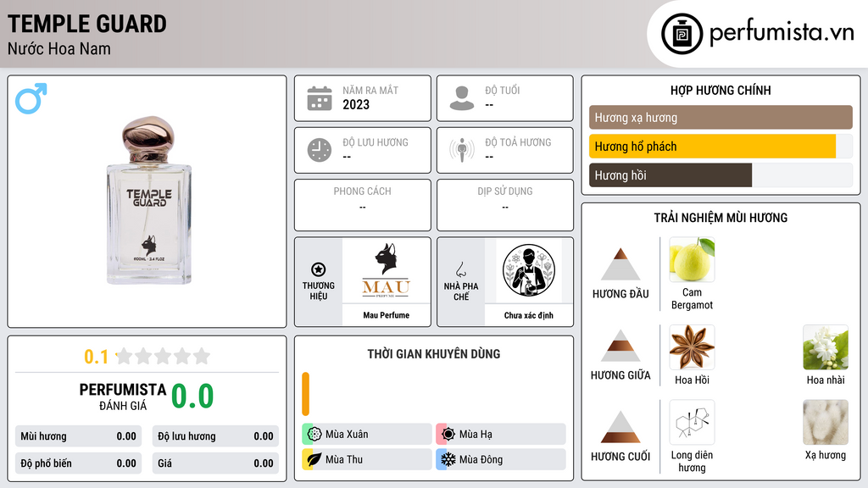This screenshot has height=488, width=868.
Task: Click the Giá score row
Action: click(215, 463)
